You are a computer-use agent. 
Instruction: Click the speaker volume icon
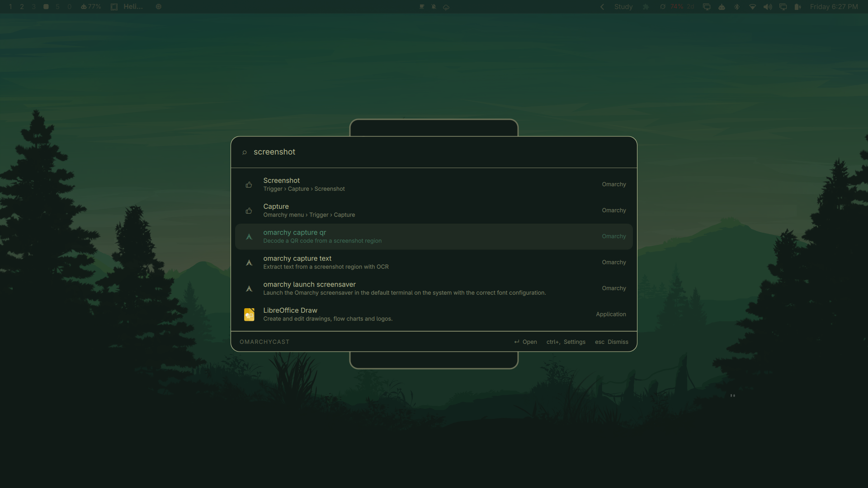(768, 7)
